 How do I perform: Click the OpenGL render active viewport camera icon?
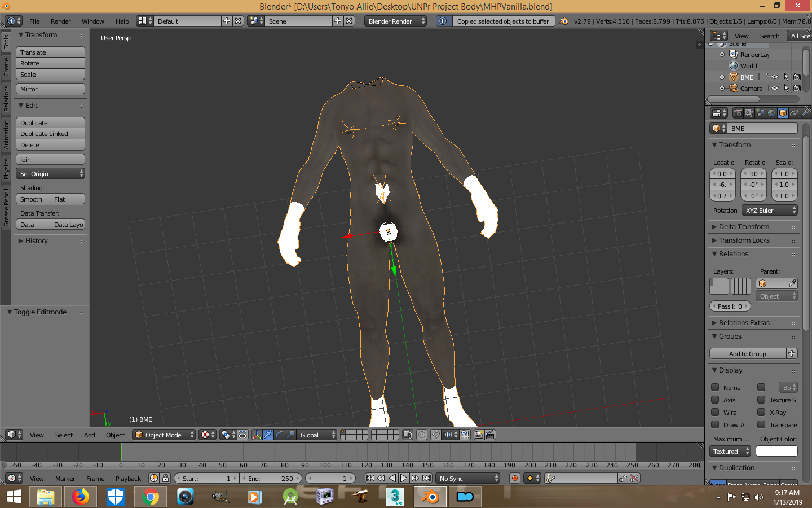479,435
